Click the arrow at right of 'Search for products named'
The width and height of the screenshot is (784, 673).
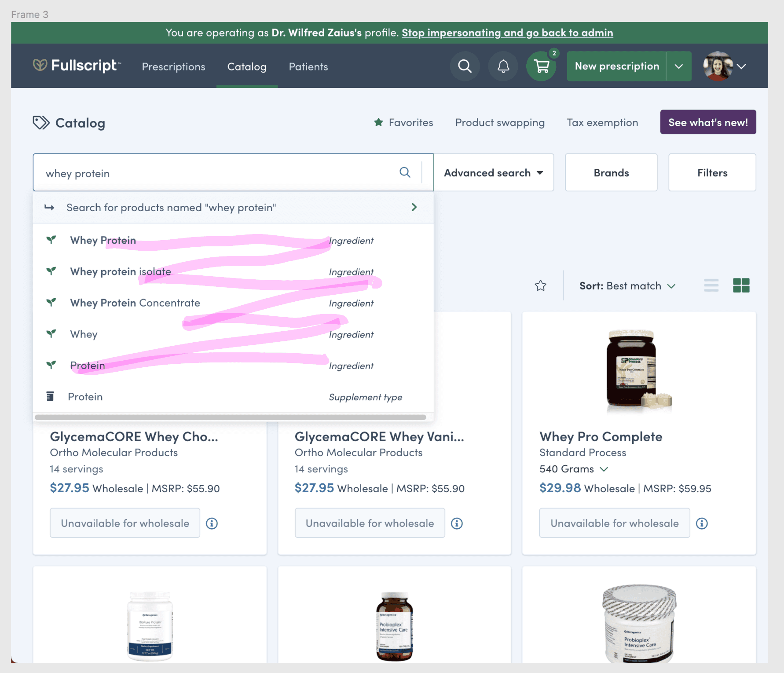[x=414, y=207]
